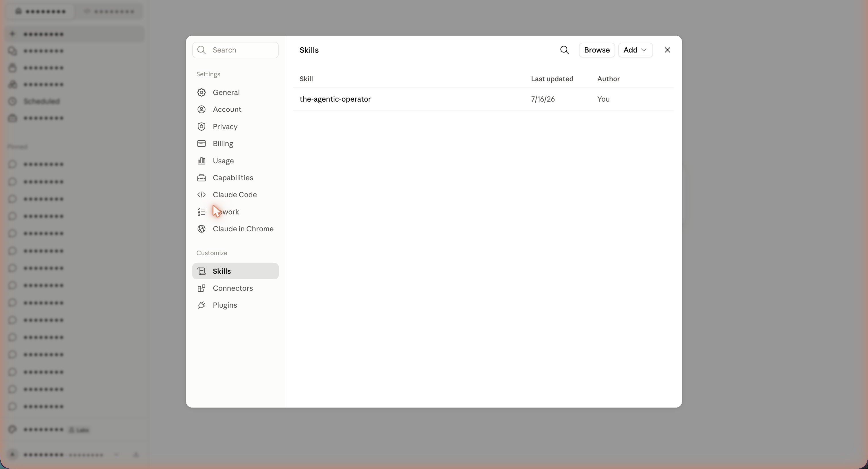Go to Account settings
868x469 pixels.
pos(235,110)
